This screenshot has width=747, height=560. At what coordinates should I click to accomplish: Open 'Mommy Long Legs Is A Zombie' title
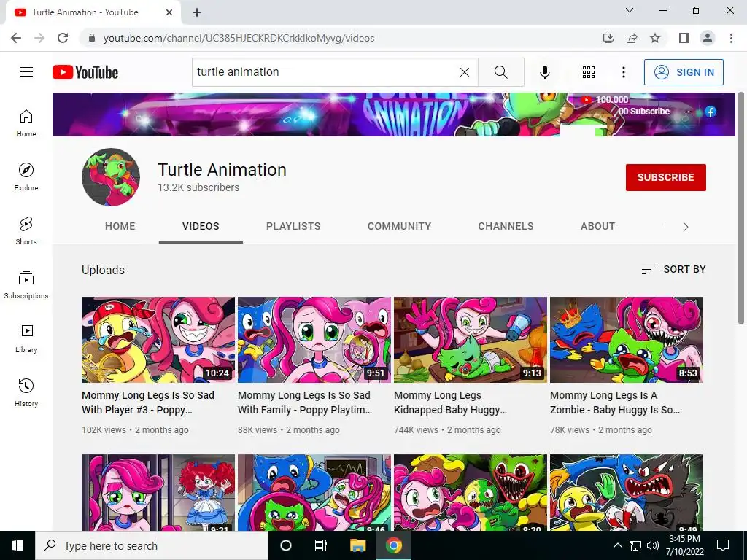pos(615,402)
